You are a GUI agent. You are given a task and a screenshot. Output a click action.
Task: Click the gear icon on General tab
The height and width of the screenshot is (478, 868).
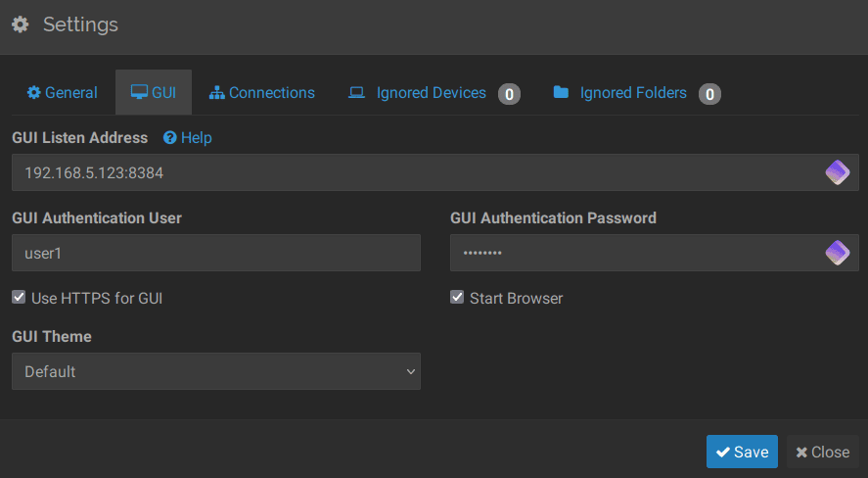pyautogui.click(x=34, y=92)
